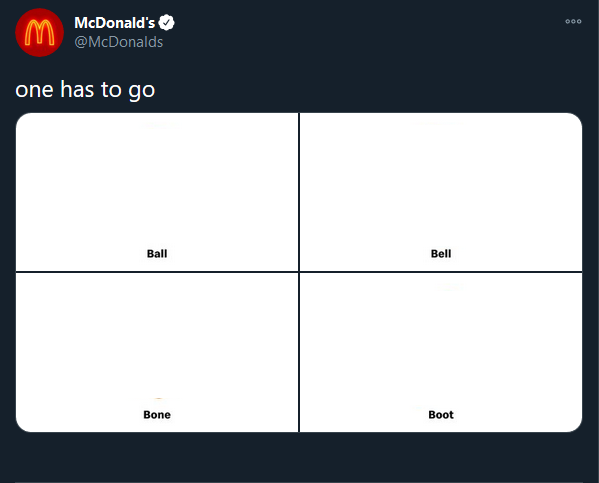Select the tweet text "one has to go"

point(85,90)
